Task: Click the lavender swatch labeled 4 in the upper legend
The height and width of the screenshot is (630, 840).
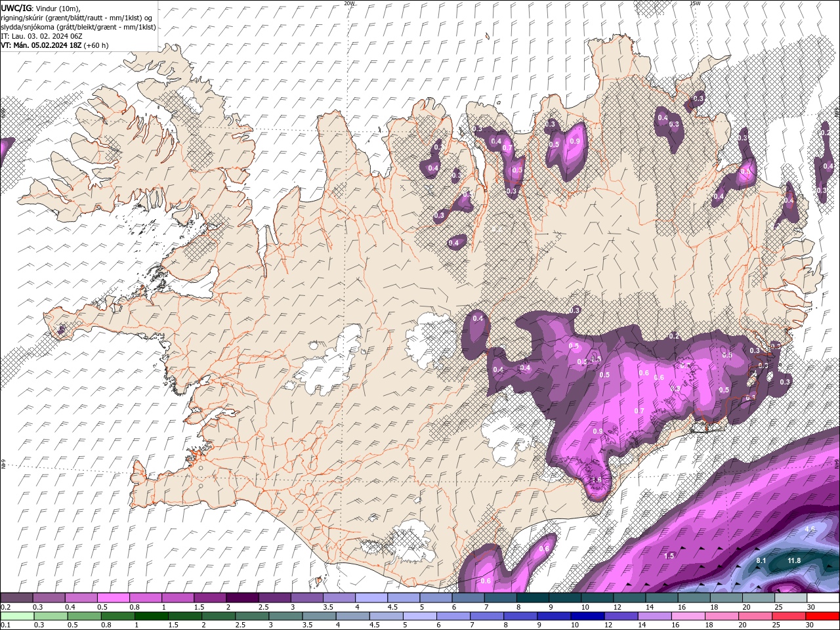Action: (371, 598)
